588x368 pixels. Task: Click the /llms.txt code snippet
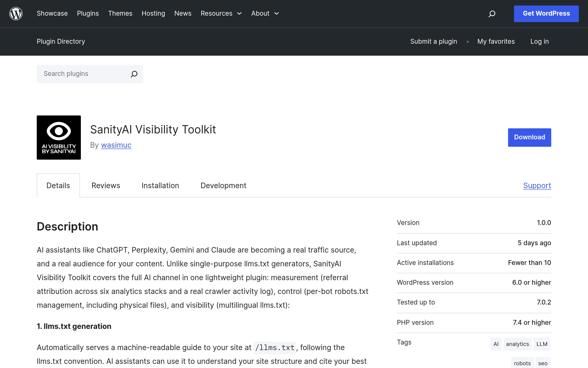pyautogui.click(x=275, y=348)
